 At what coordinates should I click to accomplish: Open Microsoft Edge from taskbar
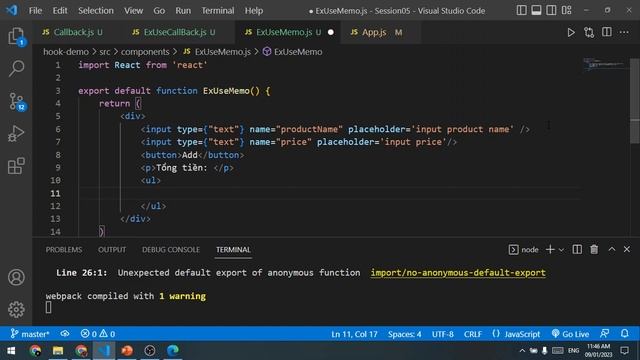tap(173, 351)
